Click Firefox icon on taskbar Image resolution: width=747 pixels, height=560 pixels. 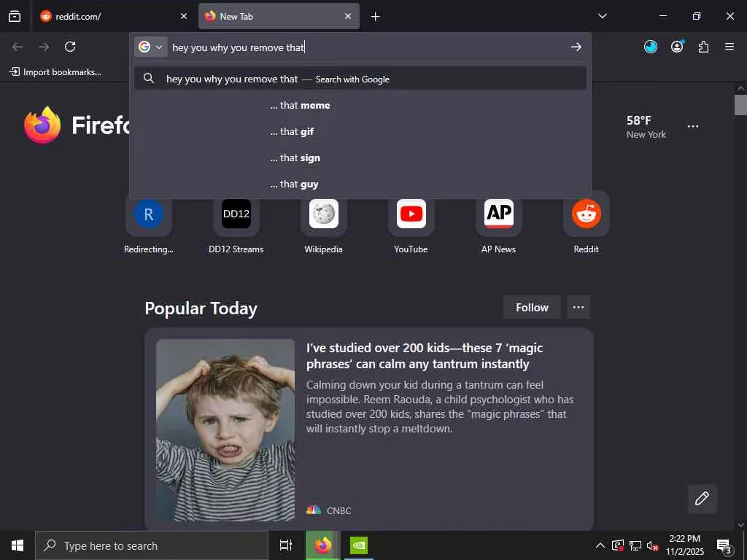[x=322, y=545]
